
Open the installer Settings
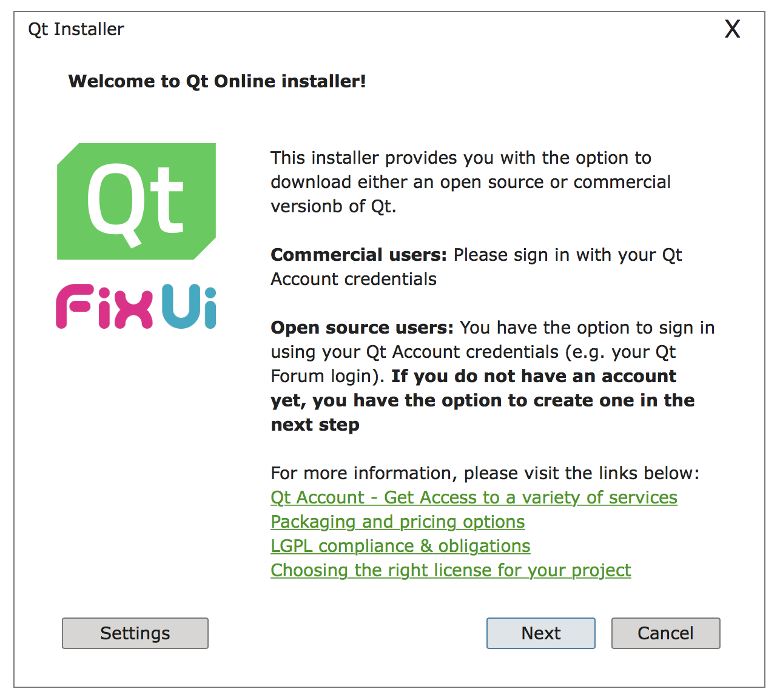point(135,633)
